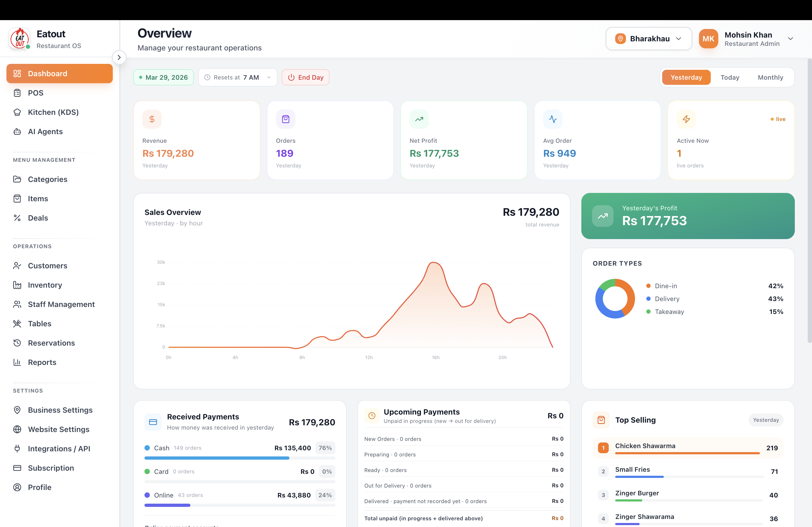Click the Tables utensils icon
The height and width of the screenshot is (527, 812).
pyautogui.click(x=17, y=324)
